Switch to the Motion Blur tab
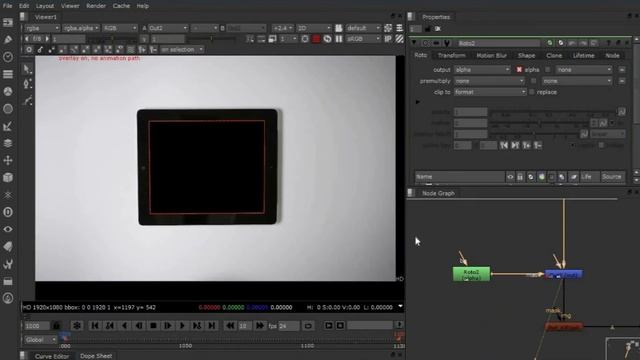Image resolution: width=640 pixels, height=360 pixels. [491, 56]
